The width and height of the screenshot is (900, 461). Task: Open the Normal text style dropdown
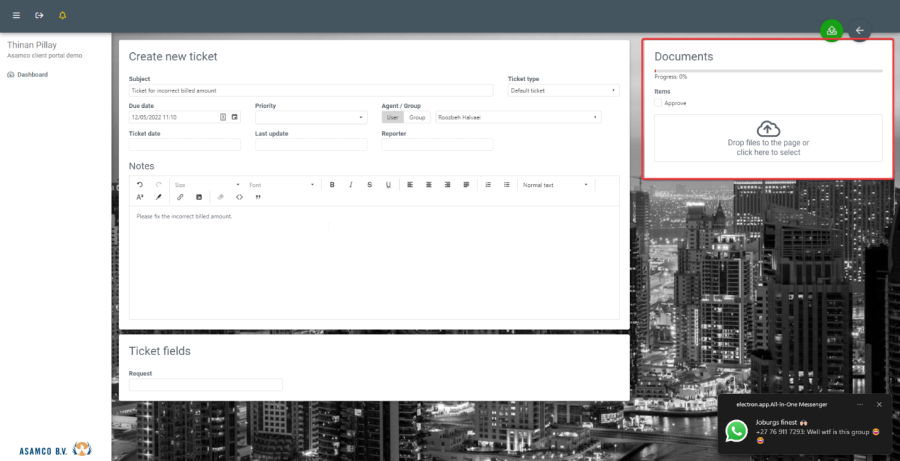[x=556, y=185]
